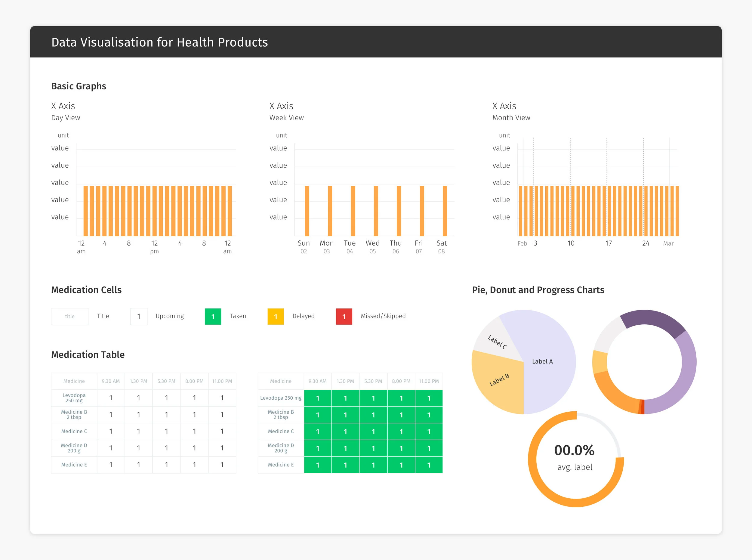Select Label A pie slice
The height and width of the screenshot is (560, 752).
[x=542, y=361]
